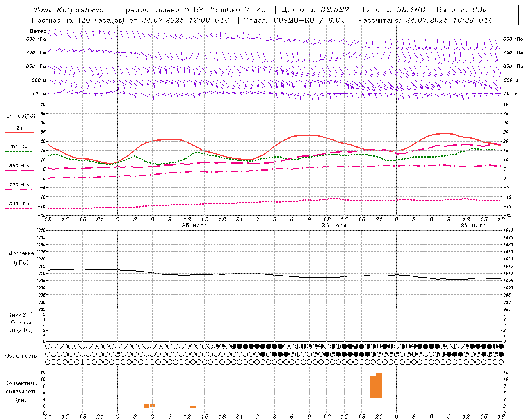Viewport: 525px width, 420px height.
Task: Click the station name Tom_Kolpashevo
Action: (68, 10)
